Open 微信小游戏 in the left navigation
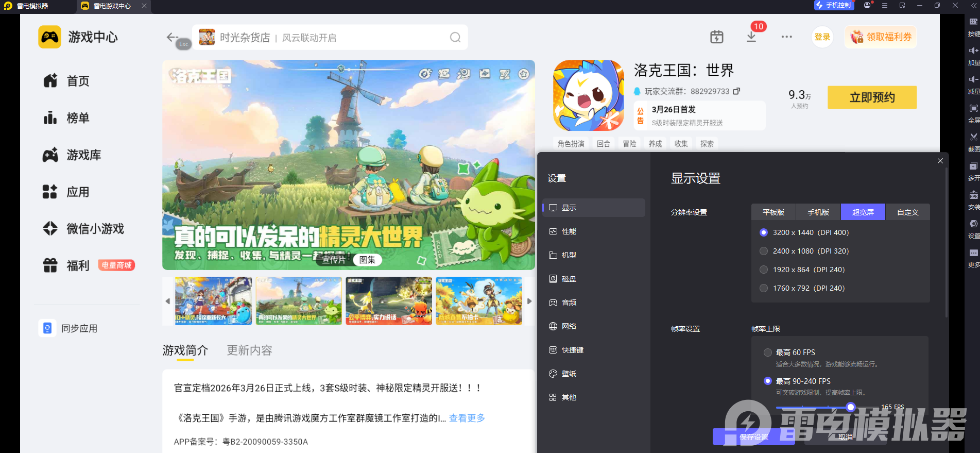Screen dimensions: 980x453 (83, 229)
